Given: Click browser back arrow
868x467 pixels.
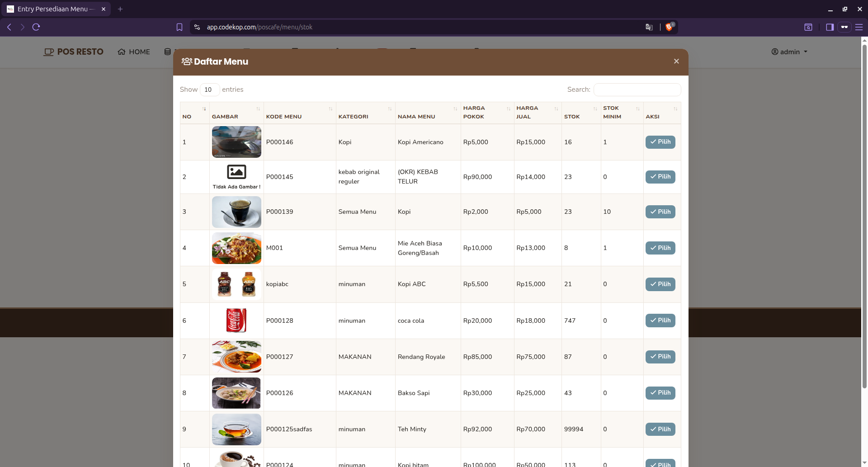Looking at the screenshot, I should (x=9, y=27).
